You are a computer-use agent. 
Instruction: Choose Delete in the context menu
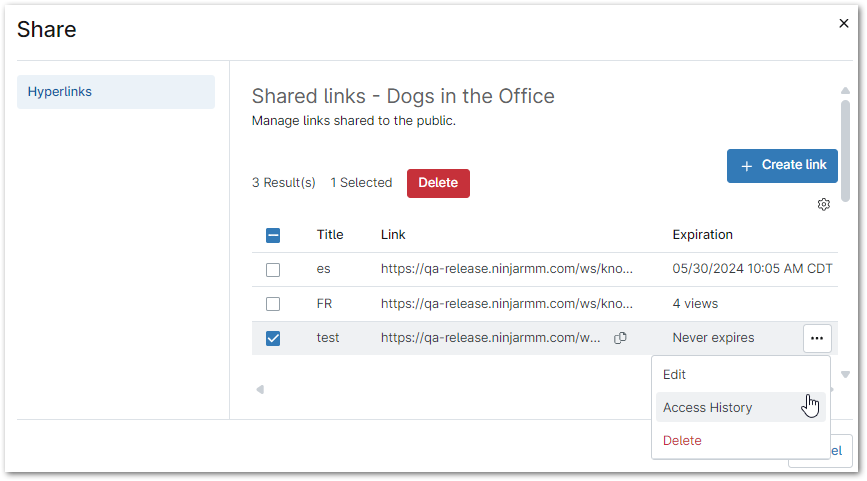tap(682, 440)
